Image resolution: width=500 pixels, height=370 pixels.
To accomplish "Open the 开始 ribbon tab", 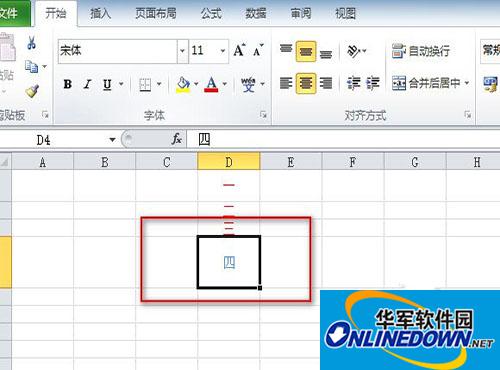I will [56, 13].
